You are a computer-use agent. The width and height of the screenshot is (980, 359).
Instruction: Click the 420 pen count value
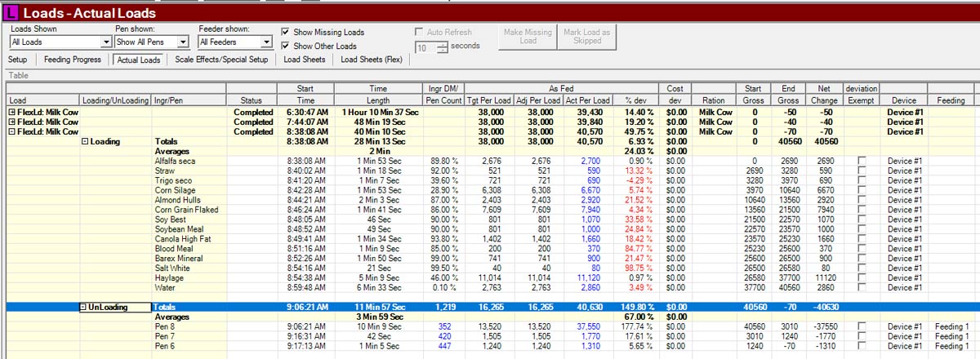(445, 336)
